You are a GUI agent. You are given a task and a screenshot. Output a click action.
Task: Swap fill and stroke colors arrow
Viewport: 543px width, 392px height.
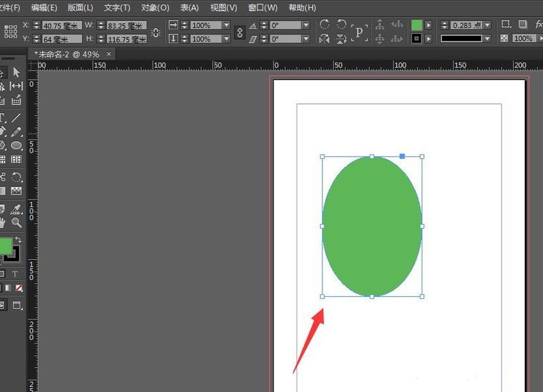coord(18,239)
